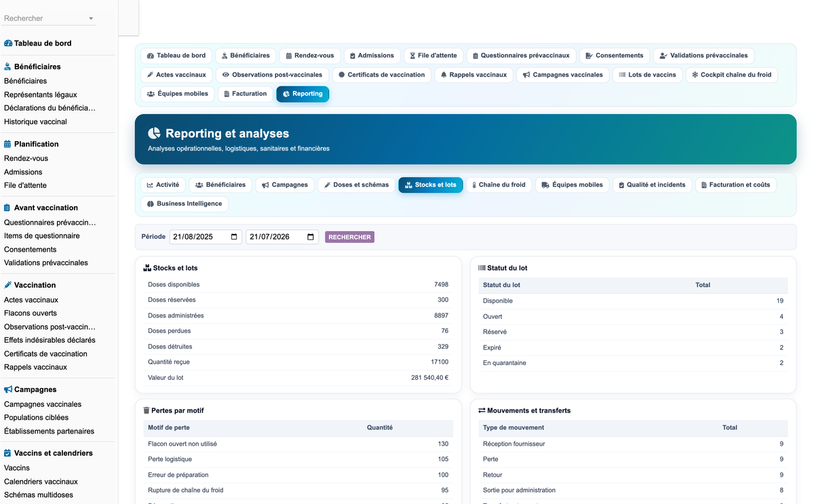Click the megaphone icon on Campagnes vaccinales tab

click(526, 75)
